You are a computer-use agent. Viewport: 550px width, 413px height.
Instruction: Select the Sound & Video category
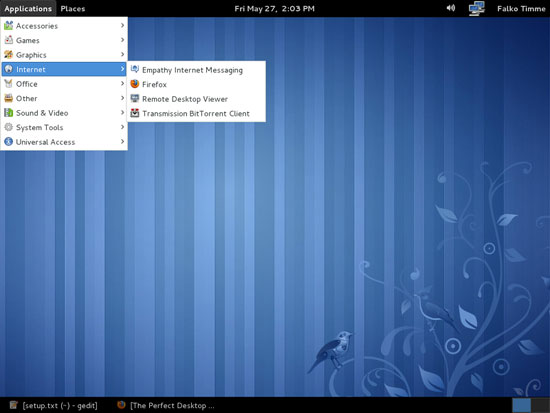coord(64,113)
